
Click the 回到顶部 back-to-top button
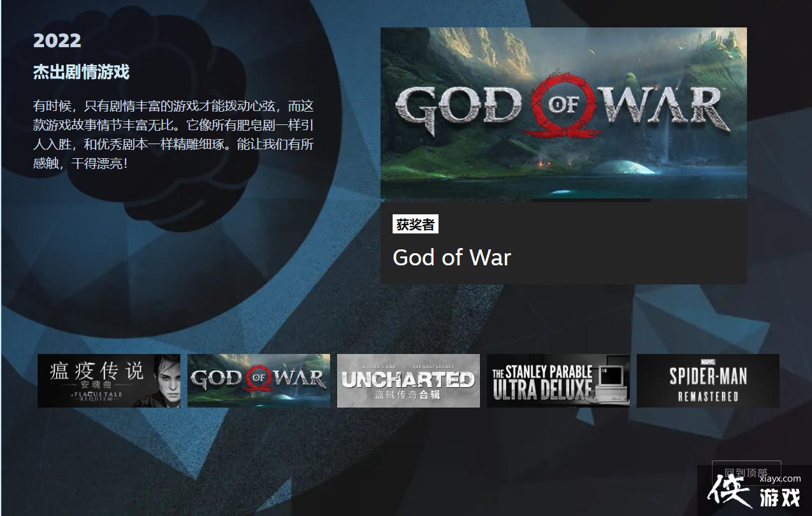[x=746, y=473]
